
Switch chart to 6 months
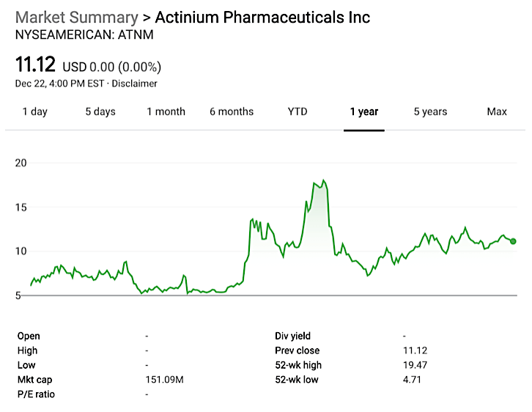[232, 111]
